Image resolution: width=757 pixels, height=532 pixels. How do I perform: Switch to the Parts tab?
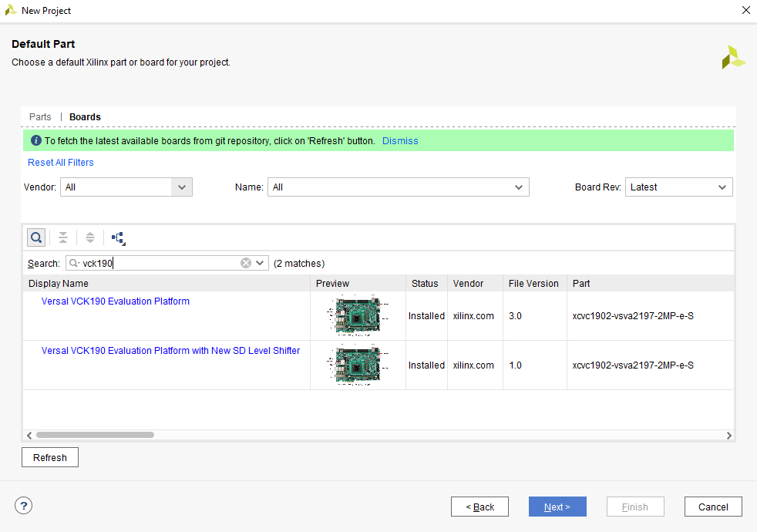[x=40, y=117]
